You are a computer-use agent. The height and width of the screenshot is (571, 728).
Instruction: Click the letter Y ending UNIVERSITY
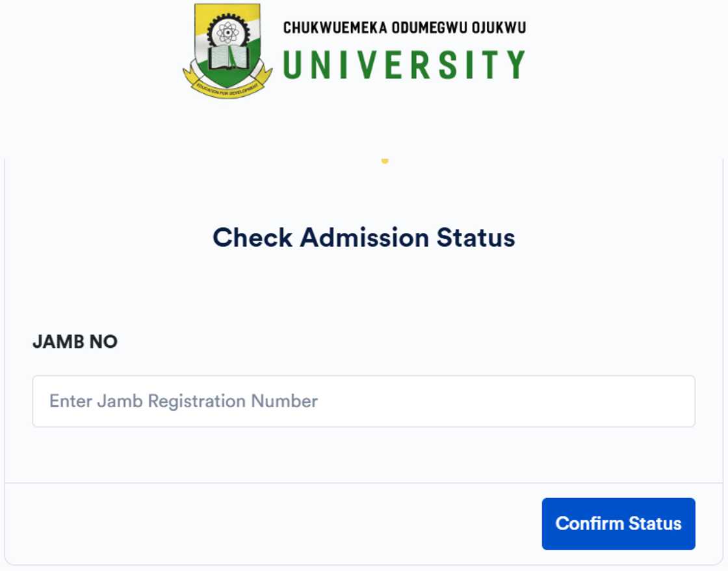(x=515, y=65)
